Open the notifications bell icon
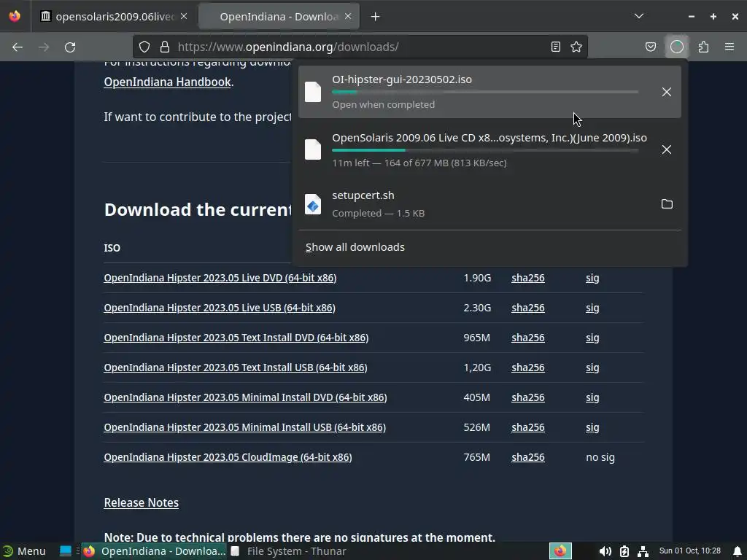Image resolution: width=747 pixels, height=560 pixels. click(x=738, y=551)
